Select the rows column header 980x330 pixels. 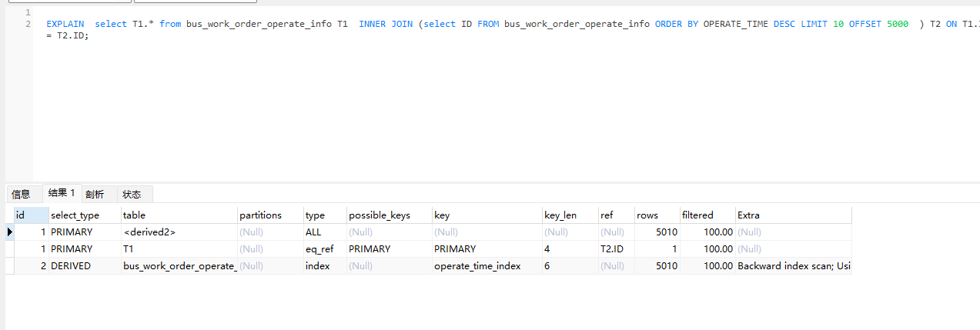[647, 215]
